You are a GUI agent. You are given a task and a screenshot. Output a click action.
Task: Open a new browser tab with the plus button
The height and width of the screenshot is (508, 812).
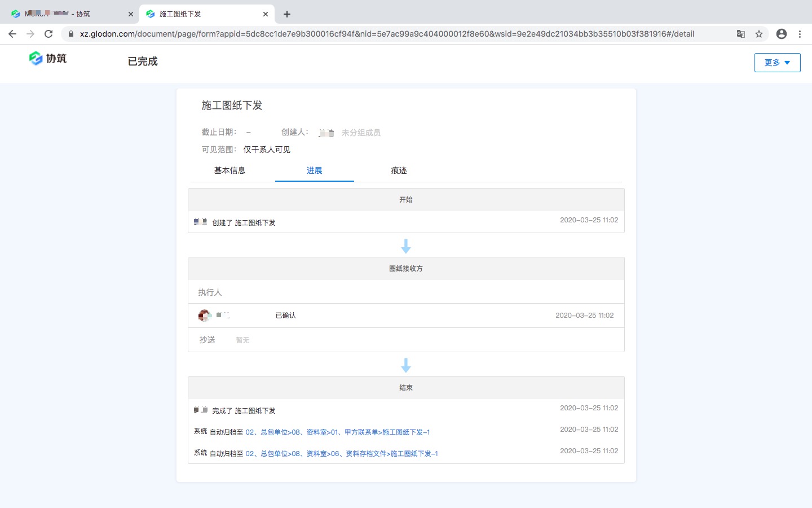pos(288,14)
